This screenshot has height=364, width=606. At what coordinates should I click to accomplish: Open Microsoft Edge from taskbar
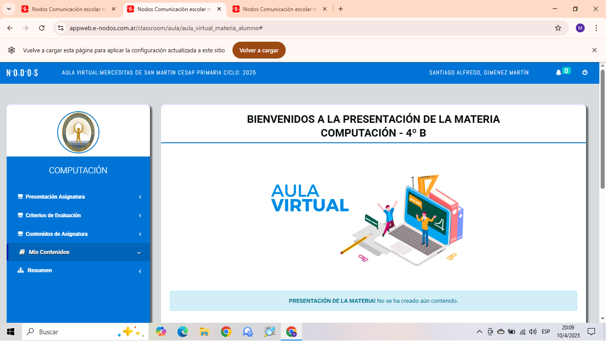[x=182, y=332]
